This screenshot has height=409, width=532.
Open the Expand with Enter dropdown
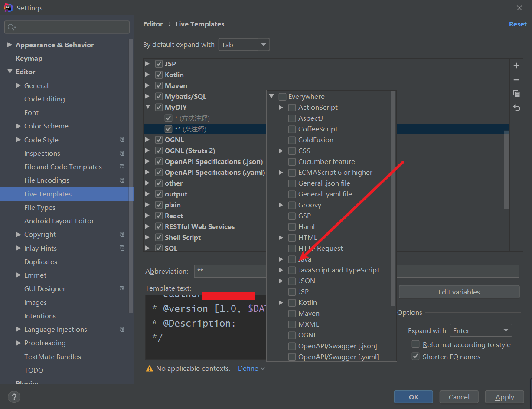click(481, 330)
